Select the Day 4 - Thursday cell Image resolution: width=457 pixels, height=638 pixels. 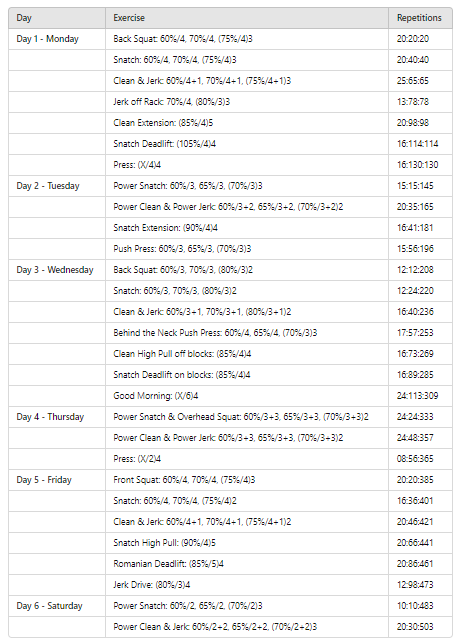[x=57, y=417]
